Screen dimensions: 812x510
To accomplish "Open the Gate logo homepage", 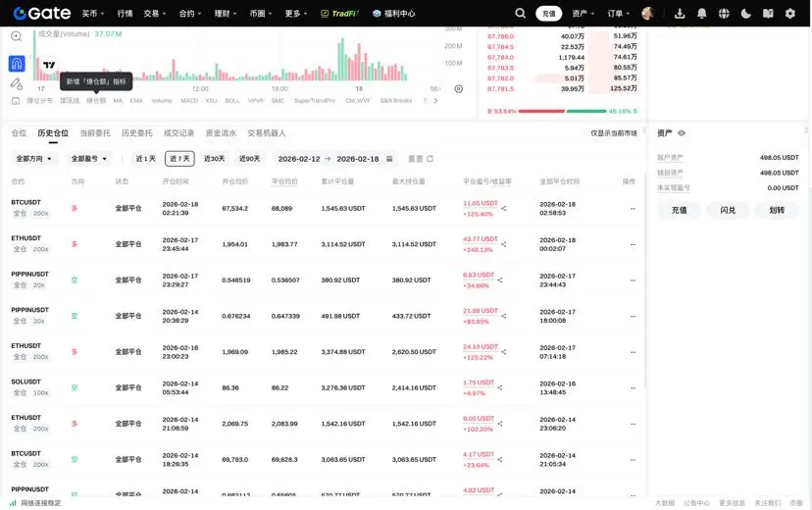I will (42, 13).
